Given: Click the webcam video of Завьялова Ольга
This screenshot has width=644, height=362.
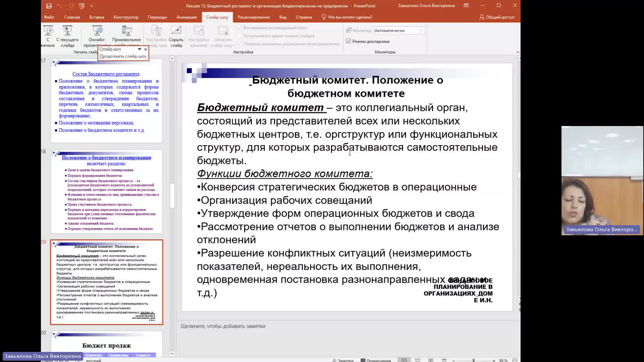Looking at the screenshot, I should point(602,180).
